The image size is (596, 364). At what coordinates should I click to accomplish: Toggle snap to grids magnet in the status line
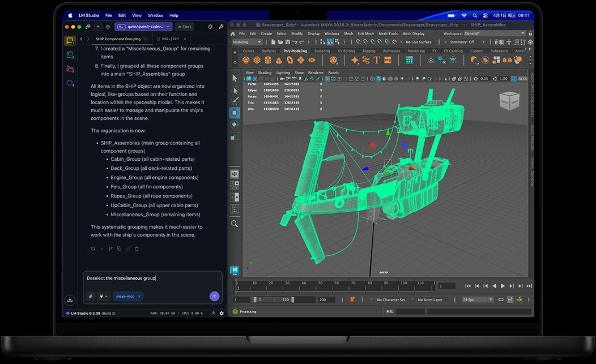tap(359, 41)
